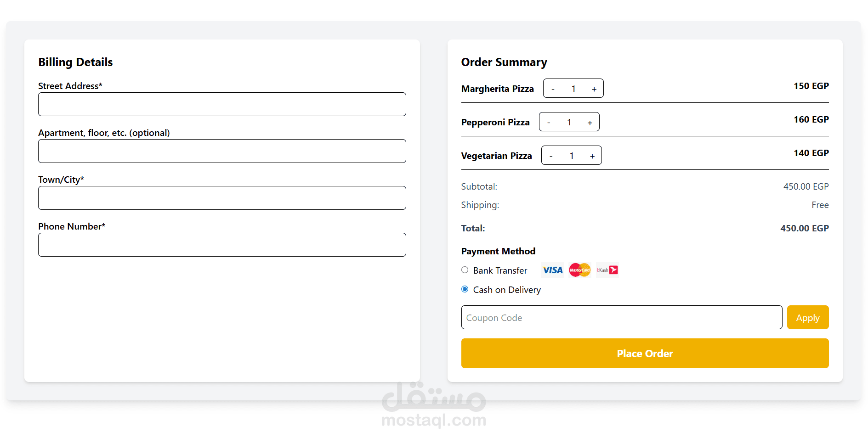Click into the Phone Number field
Image resolution: width=868 pixels, height=438 pixels.
tap(222, 245)
